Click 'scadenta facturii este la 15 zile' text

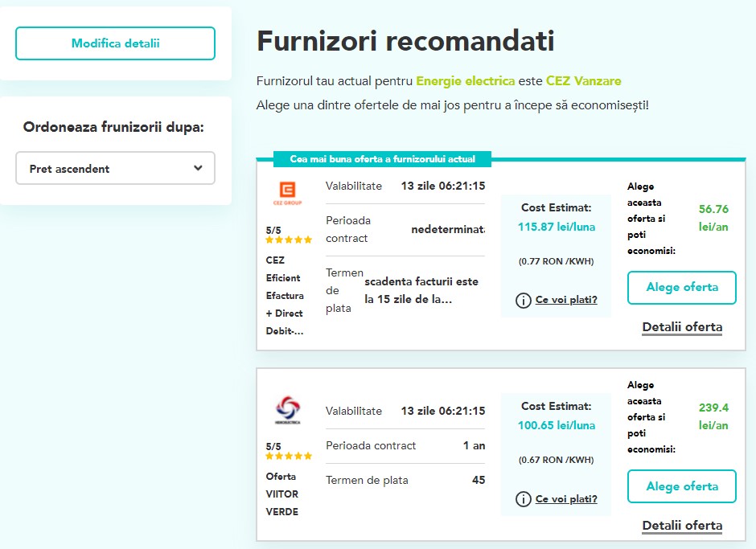coord(421,290)
